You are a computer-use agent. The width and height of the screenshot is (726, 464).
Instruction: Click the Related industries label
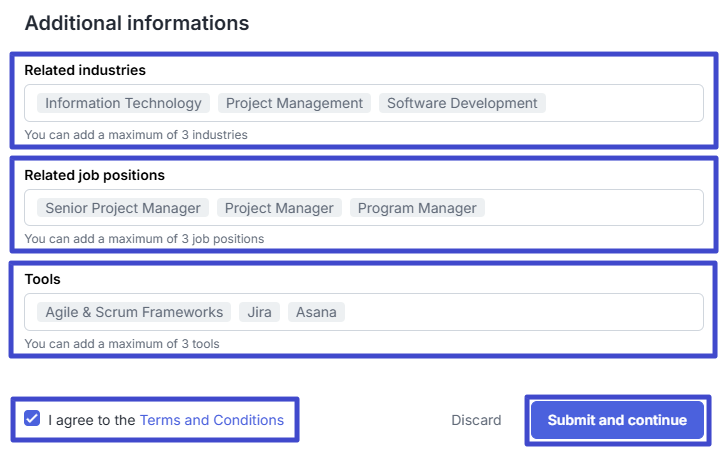(85, 70)
